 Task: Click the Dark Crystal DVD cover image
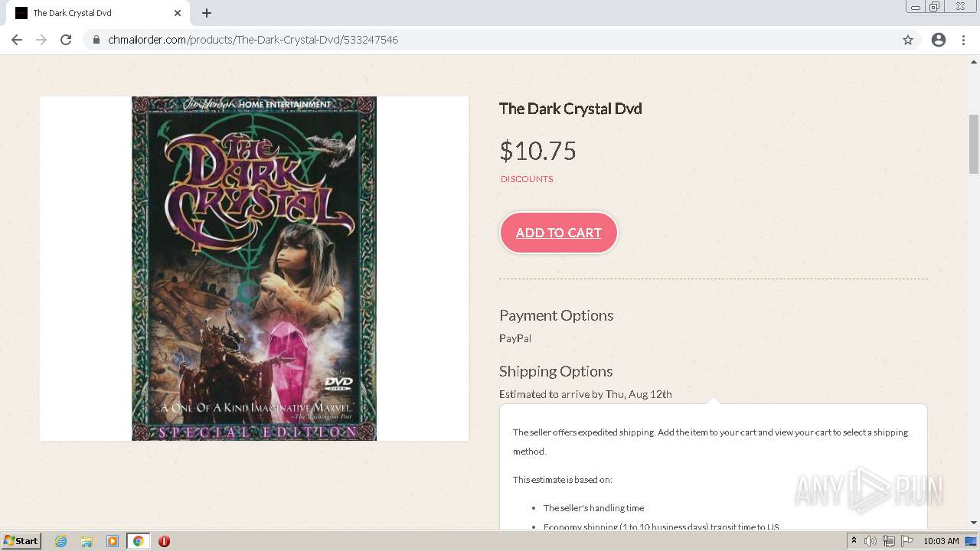253,268
